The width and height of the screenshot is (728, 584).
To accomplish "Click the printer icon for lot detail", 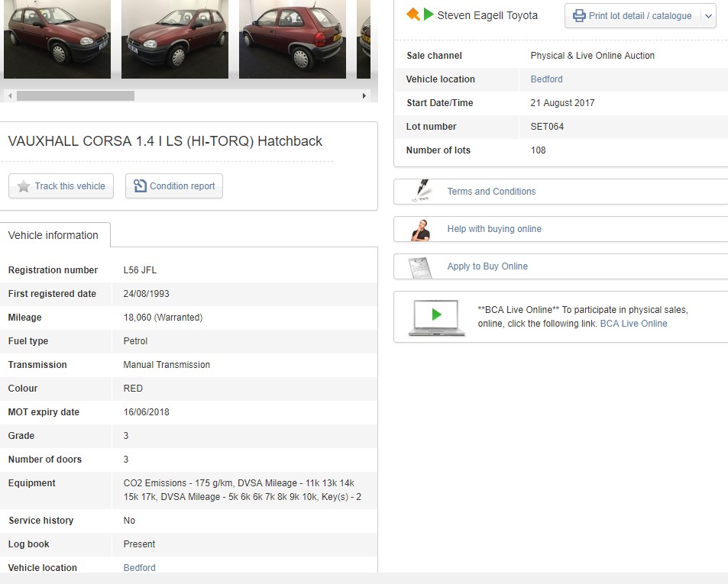I will [x=579, y=16].
